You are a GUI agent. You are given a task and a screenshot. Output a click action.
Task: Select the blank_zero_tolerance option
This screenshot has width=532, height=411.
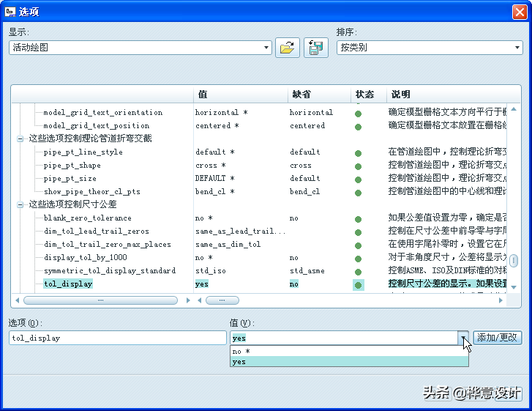(88, 218)
